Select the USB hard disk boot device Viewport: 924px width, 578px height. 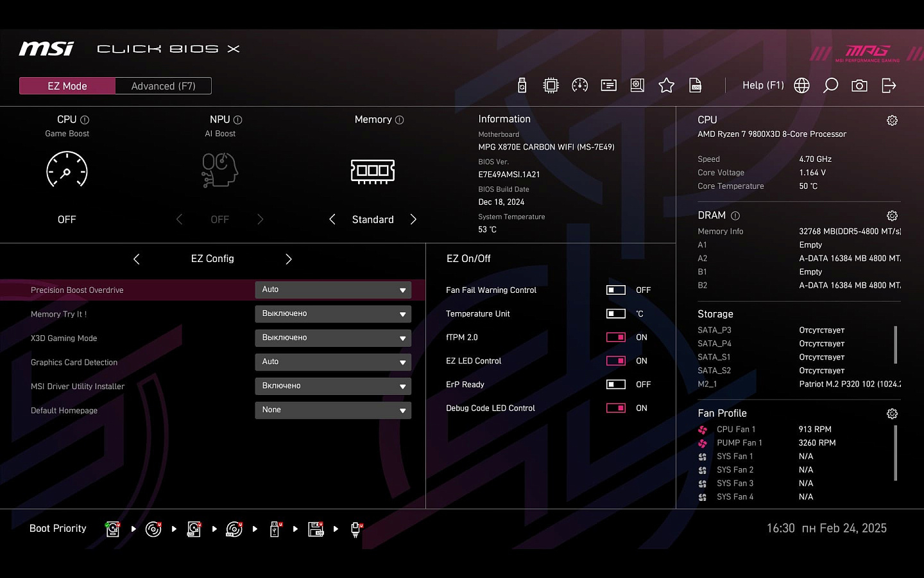click(194, 529)
